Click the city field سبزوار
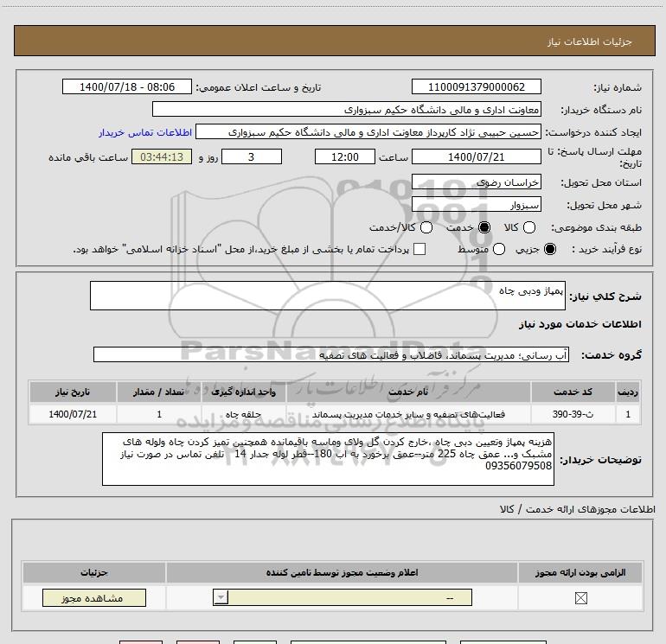The image size is (666, 644). (476, 205)
